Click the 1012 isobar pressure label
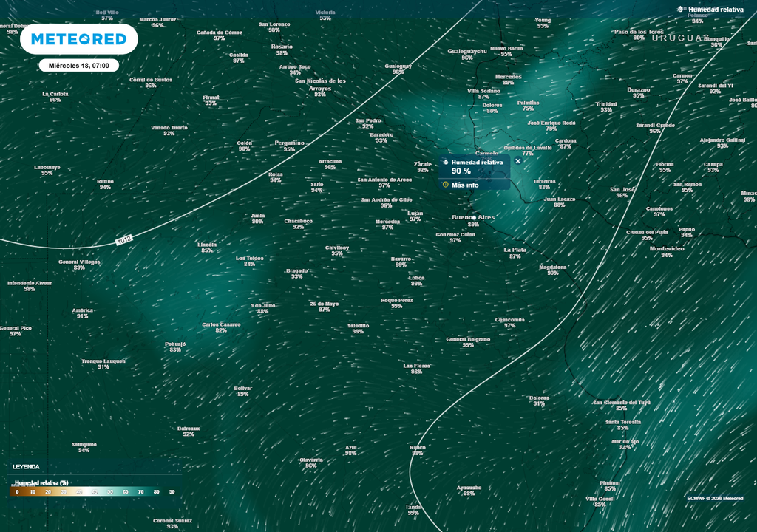Viewport: 757px width, 532px height. (126, 241)
